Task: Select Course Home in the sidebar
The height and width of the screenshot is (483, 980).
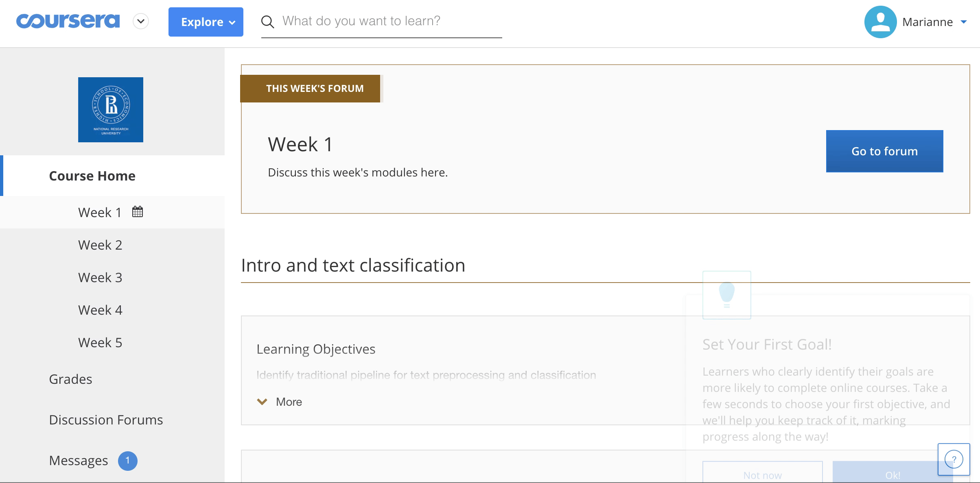Action: [x=92, y=176]
